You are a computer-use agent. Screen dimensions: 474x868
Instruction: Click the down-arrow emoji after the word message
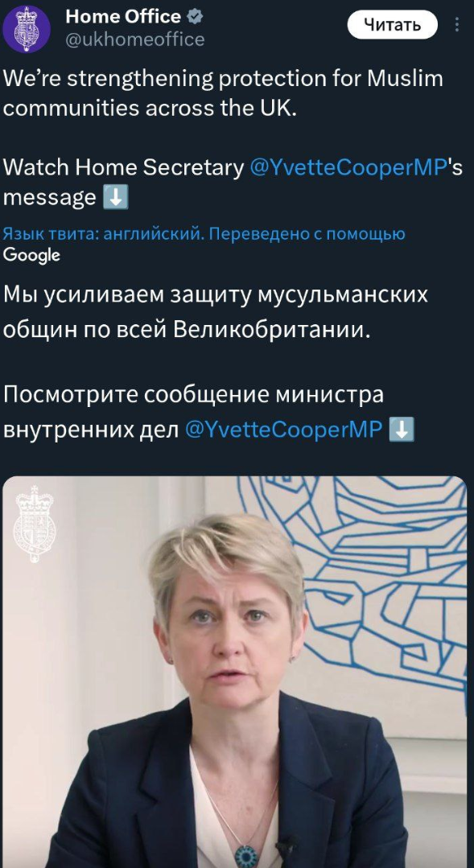116,197
